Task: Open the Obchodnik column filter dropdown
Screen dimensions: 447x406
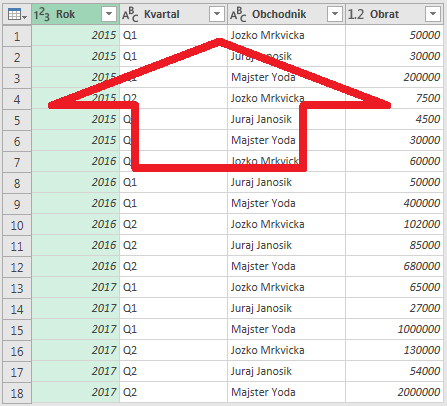Action: [x=335, y=14]
